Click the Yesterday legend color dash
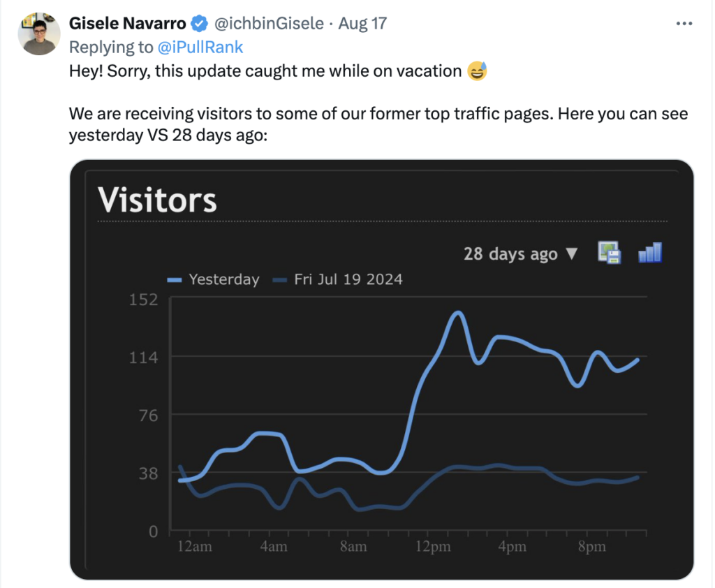Viewport: 715px width, 588px height. 175,280
